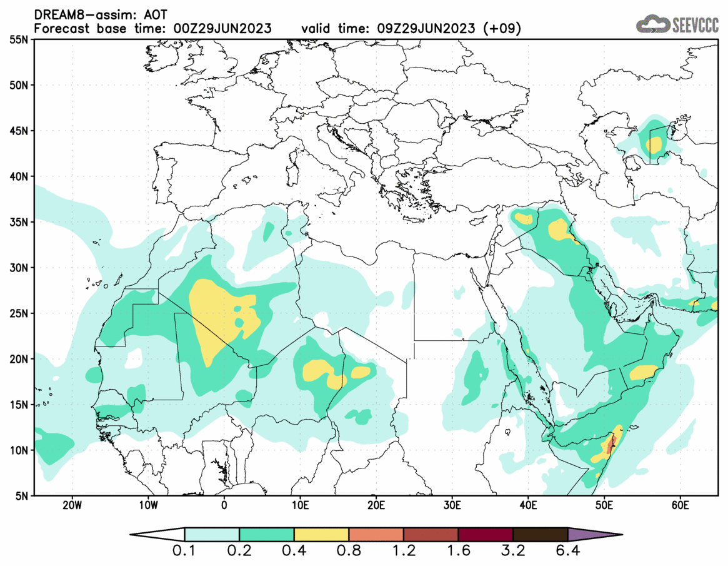Viewport: 728px width, 566px height.
Task: Click the 50E longitude label
Action: [x=604, y=505]
